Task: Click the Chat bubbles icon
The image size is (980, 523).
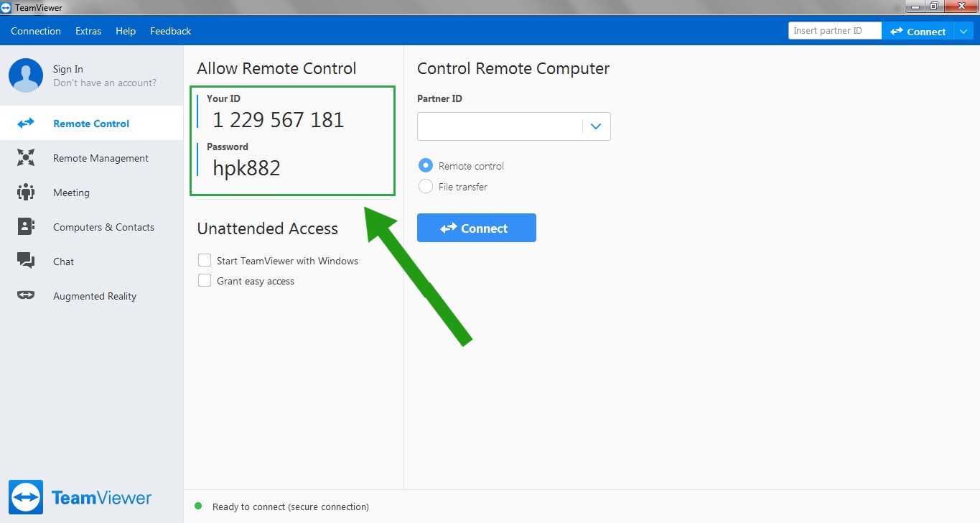Action: click(26, 261)
